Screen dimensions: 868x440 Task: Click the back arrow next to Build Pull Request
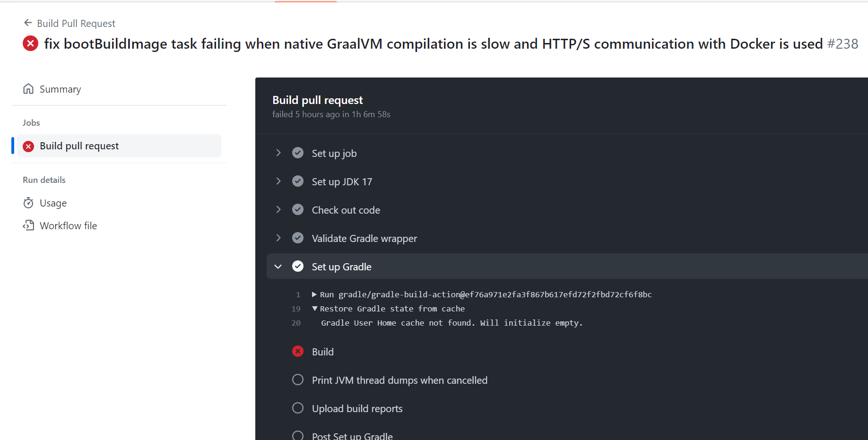pos(27,22)
